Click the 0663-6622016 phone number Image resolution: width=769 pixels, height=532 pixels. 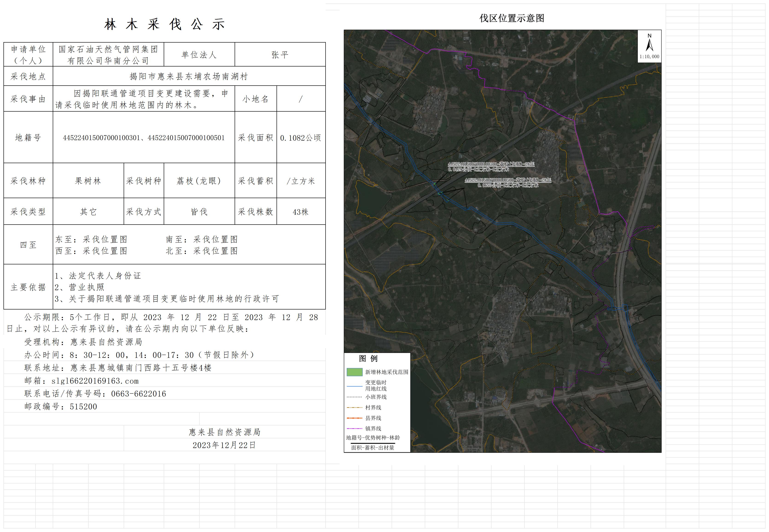click(x=138, y=394)
